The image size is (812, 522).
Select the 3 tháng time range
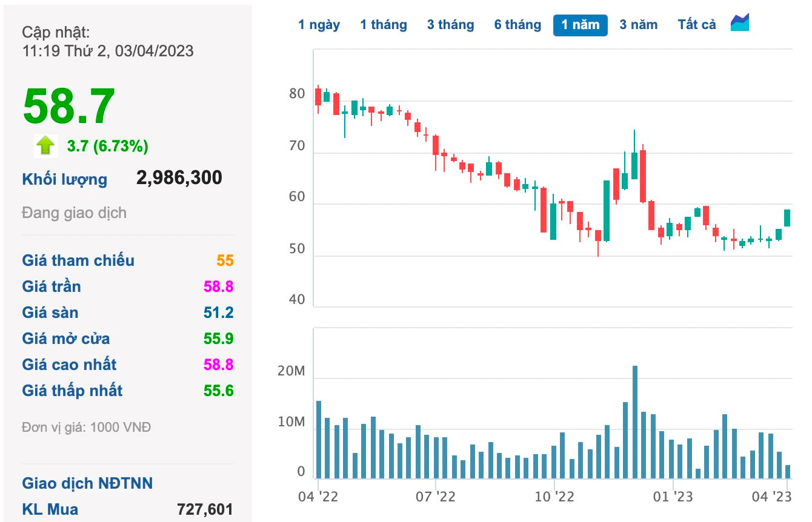coord(450,25)
